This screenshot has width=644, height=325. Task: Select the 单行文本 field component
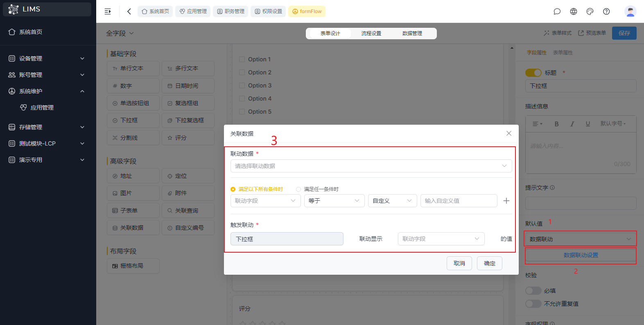pyautogui.click(x=133, y=69)
